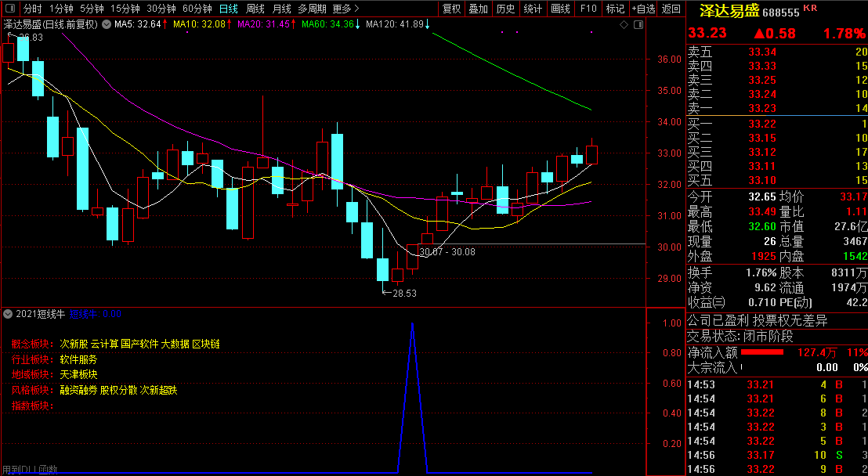Click the 短线牛: 0.00 indicator value
The width and height of the screenshot is (868, 476).
[x=96, y=314]
